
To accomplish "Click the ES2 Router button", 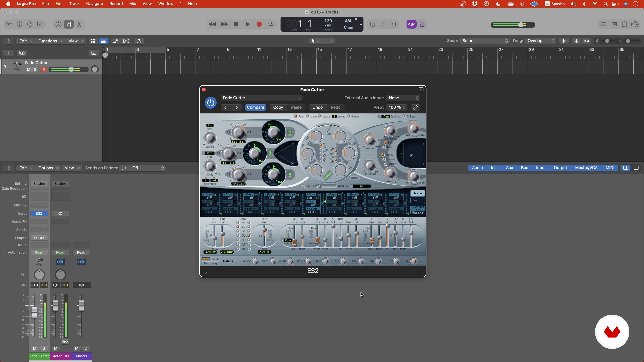I will tap(417, 193).
